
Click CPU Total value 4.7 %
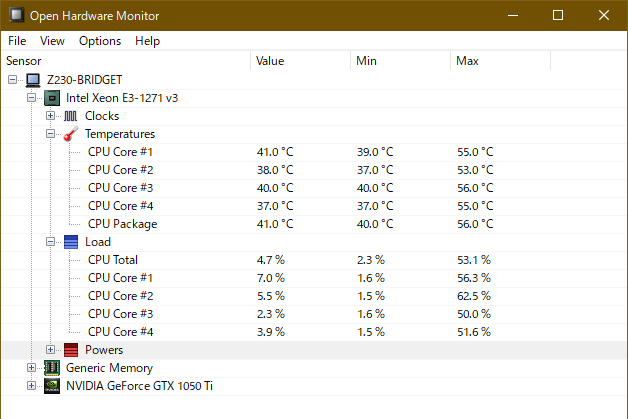270,260
